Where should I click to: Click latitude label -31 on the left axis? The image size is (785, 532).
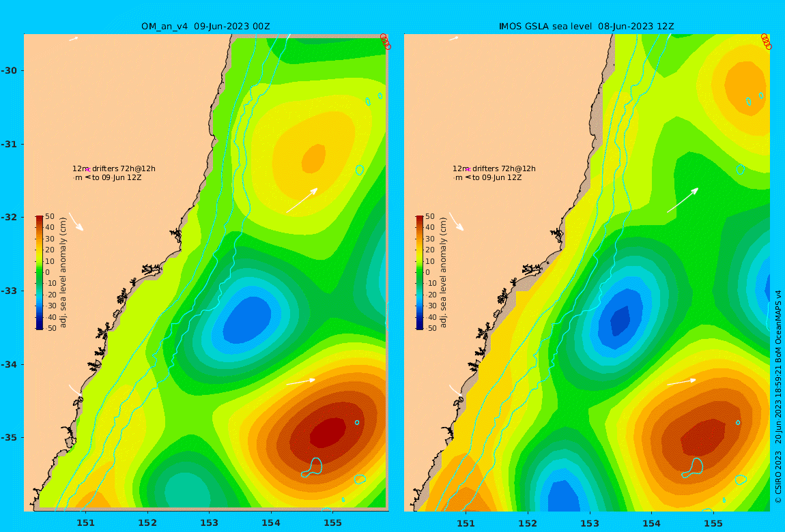pyautogui.click(x=8, y=144)
